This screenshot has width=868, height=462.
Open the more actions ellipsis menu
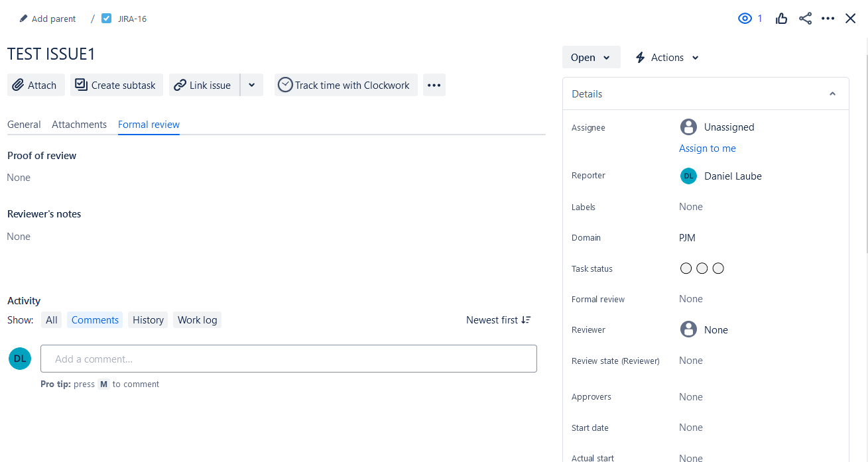828,18
